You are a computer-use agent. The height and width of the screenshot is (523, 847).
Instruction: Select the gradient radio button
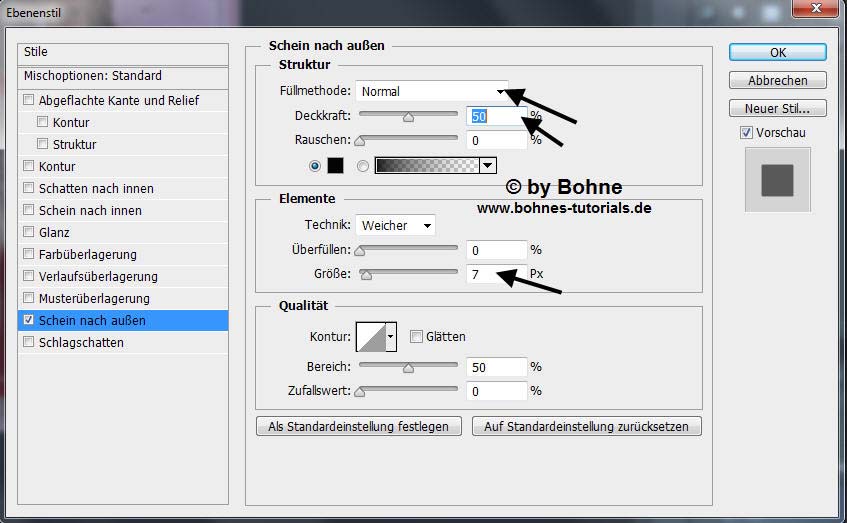(363, 166)
